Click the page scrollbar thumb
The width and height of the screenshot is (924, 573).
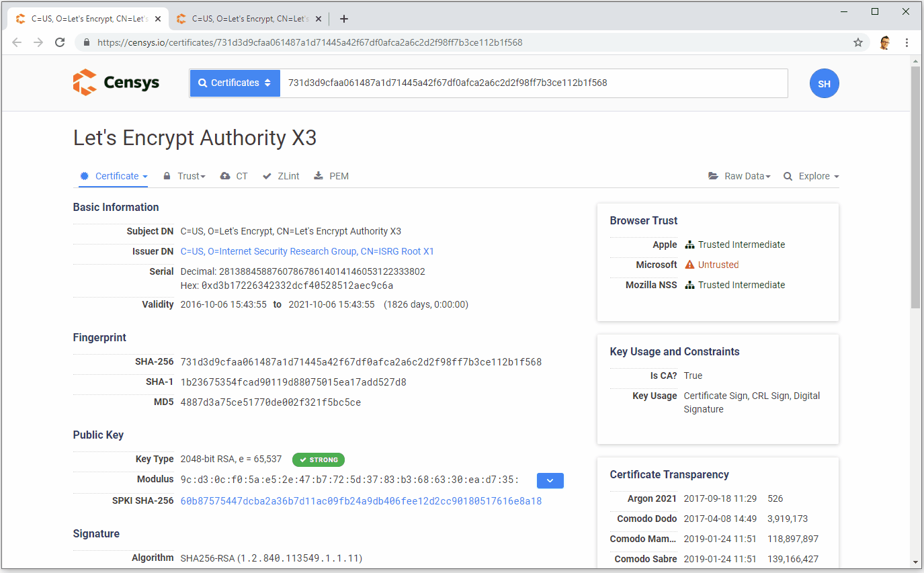coord(915,187)
